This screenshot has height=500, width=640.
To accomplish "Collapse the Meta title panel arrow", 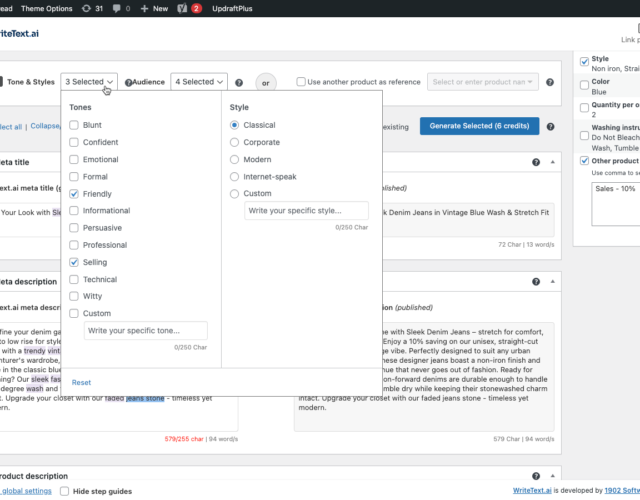I will click(551, 161).
